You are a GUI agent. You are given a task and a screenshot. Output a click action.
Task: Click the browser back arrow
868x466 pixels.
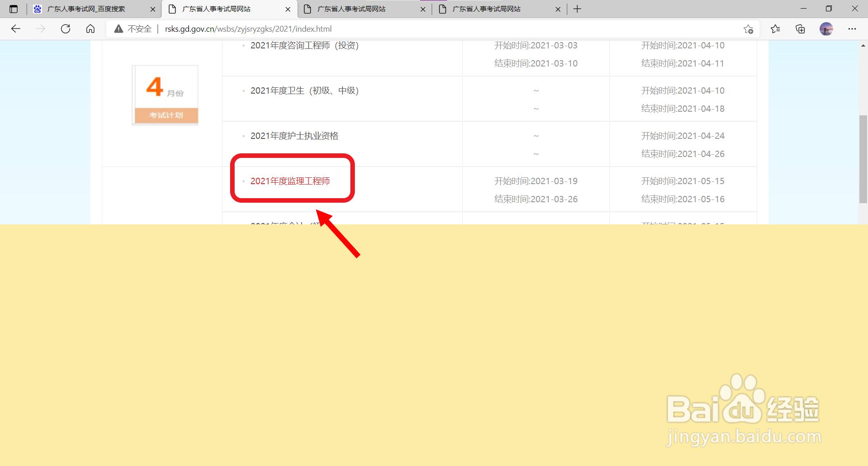tap(16, 29)
